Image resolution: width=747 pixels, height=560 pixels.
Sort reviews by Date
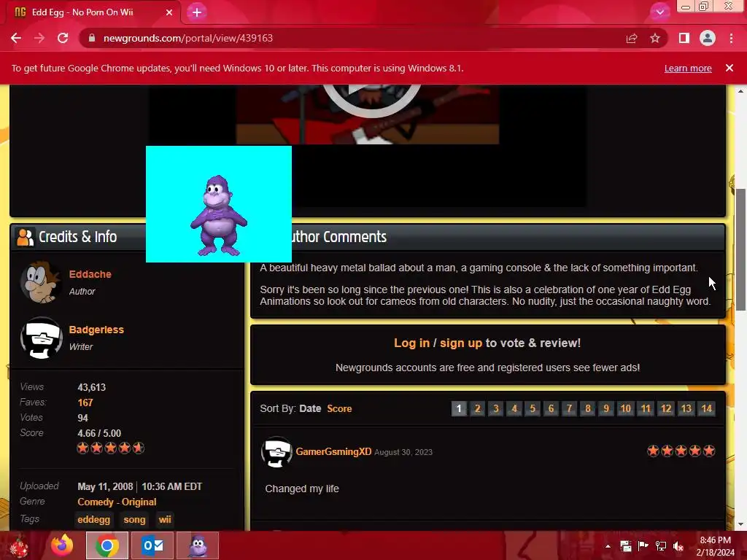(310, 408)
